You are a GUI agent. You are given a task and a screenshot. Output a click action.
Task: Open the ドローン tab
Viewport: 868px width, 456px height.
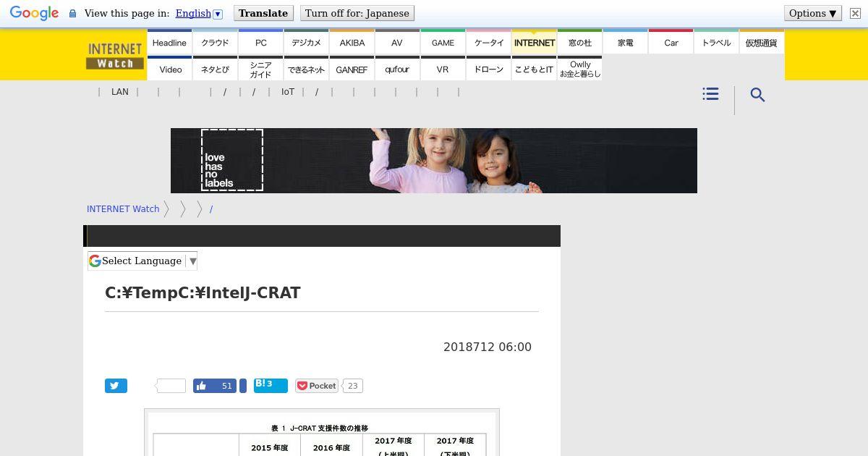click(x=488, y=69)
